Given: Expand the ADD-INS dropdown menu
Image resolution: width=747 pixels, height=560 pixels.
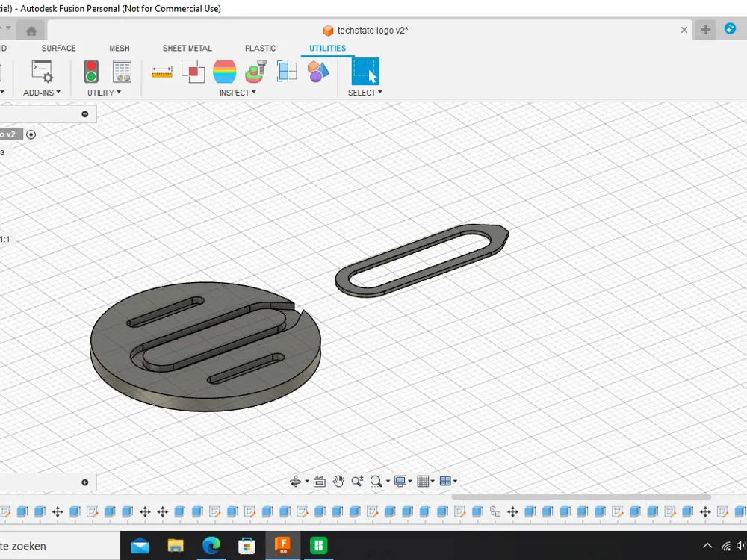Looking at the screenshot, I should click(x=42, y=93).
